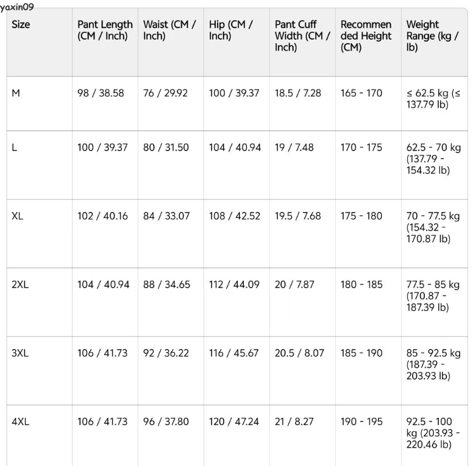Click the yaxin09 watermark text

coord(17,7)
